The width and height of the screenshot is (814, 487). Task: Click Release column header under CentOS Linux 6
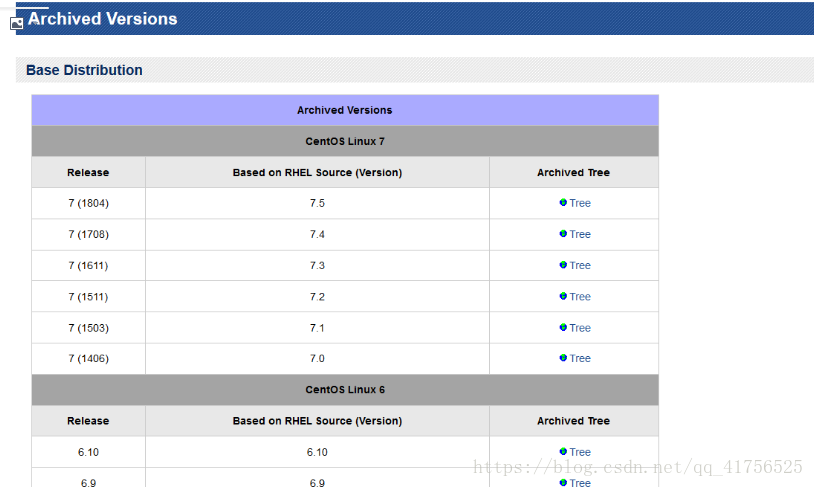click(x=88, y=421)
